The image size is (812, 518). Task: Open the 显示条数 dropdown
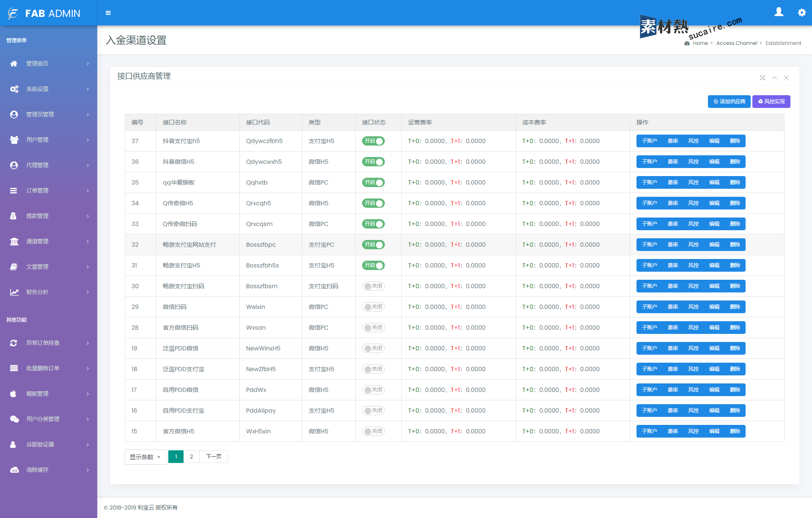tap(145, 457)
